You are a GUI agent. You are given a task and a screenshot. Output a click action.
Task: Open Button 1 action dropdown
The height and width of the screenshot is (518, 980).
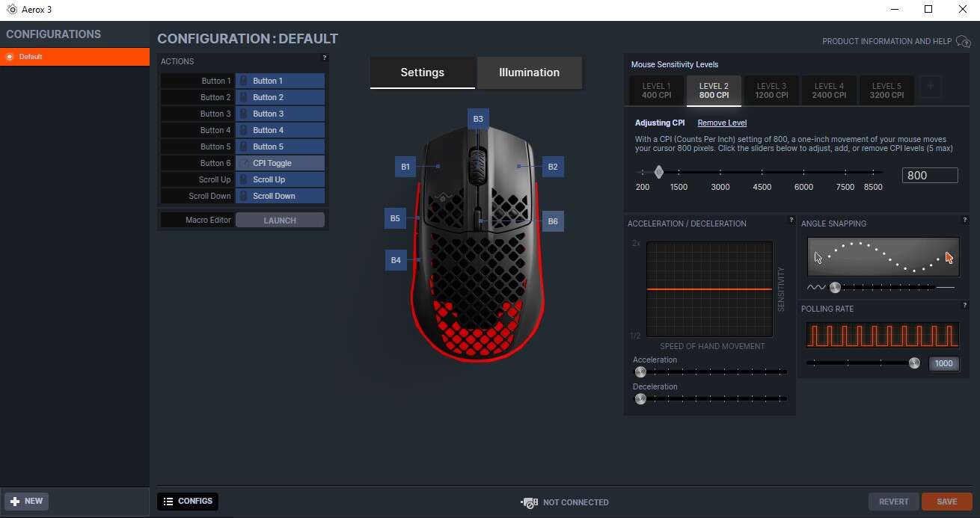pyautogui.click(x=280, y=81)
